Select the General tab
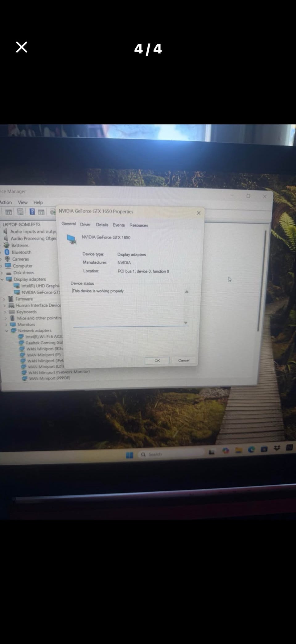296x644 pixels. click(x=68, y=224)
